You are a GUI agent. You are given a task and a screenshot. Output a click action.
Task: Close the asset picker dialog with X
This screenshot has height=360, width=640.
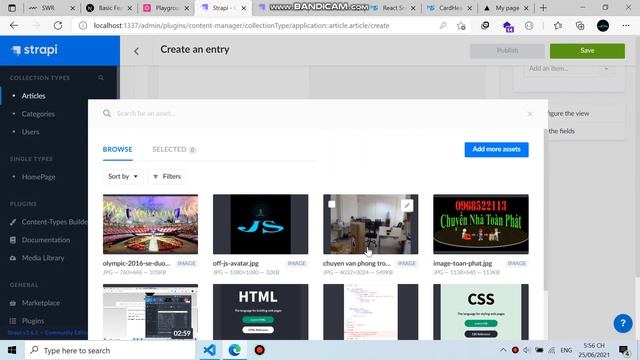pos(530,114)
